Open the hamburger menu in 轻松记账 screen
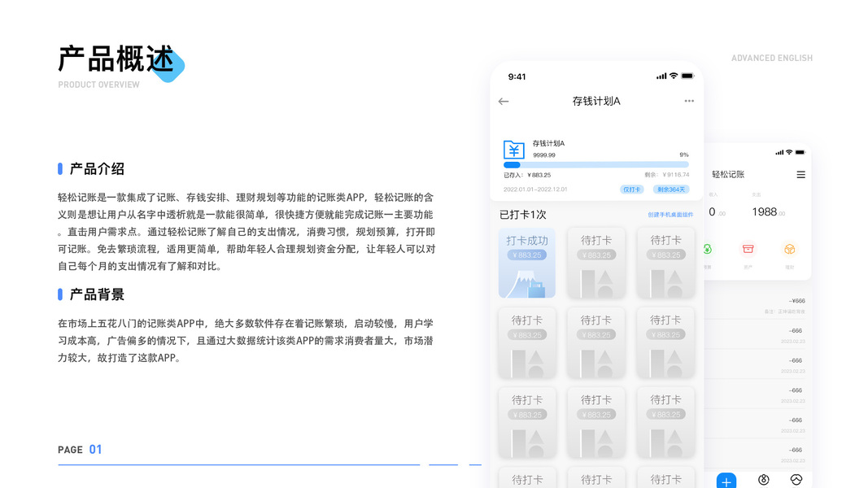Viewport: 868px width, 488px height. click(x=800, y=175)
